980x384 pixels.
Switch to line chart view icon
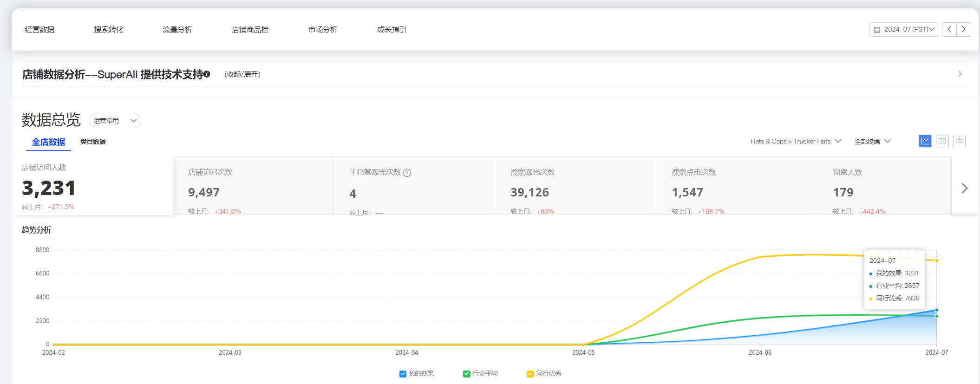(925, 141)
